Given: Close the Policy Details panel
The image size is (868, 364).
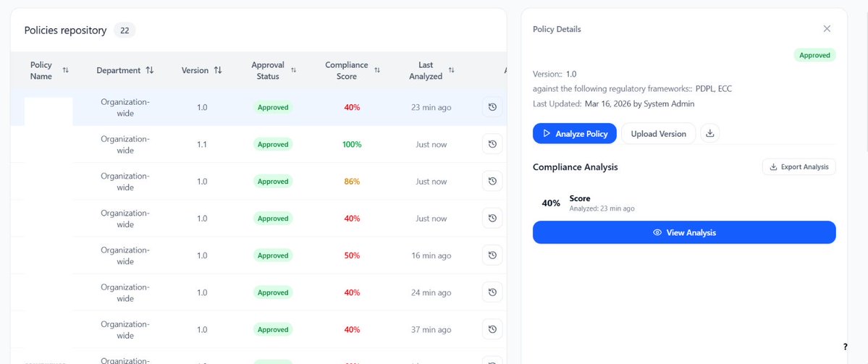Looking at the screenshot, I should point(827,29).
